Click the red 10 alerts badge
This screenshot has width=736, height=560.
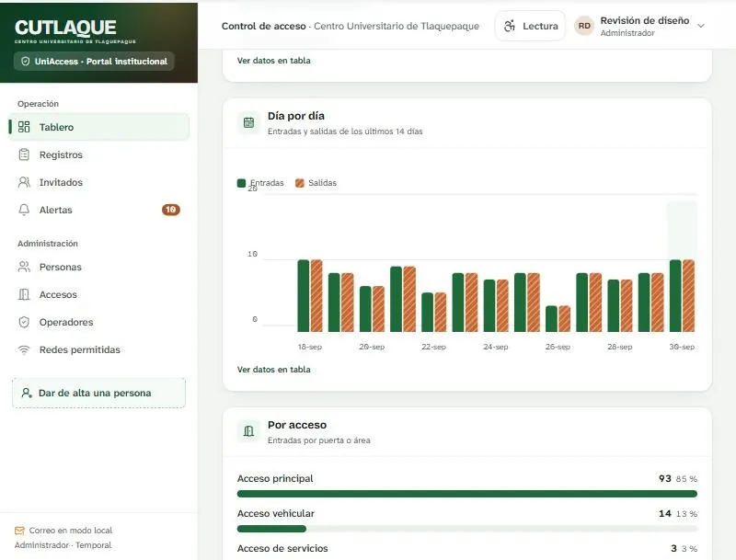click(171, 210)
